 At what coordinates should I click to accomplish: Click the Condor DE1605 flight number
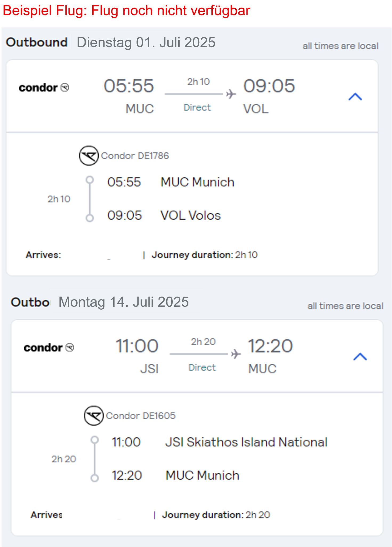click(141, 416)
